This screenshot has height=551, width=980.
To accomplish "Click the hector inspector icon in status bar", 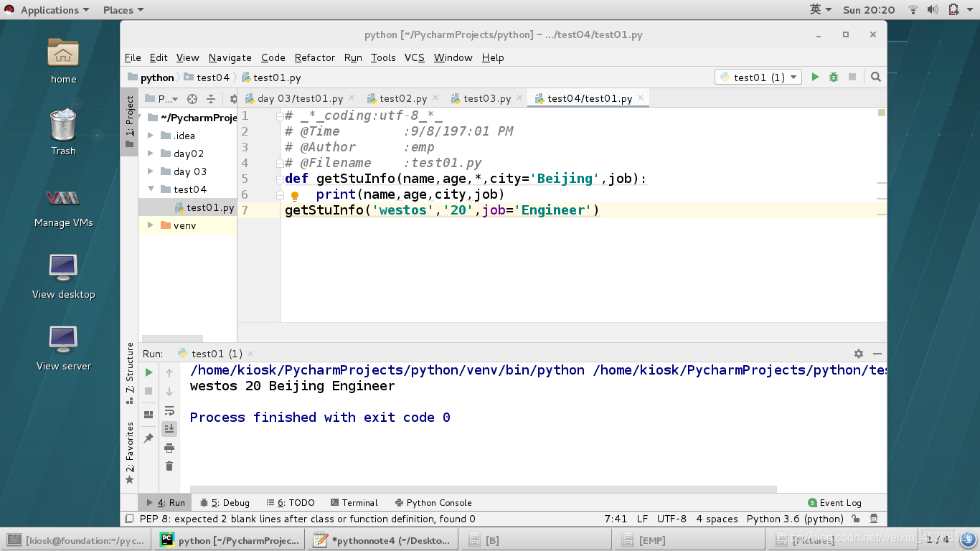I will pos(874,519).
